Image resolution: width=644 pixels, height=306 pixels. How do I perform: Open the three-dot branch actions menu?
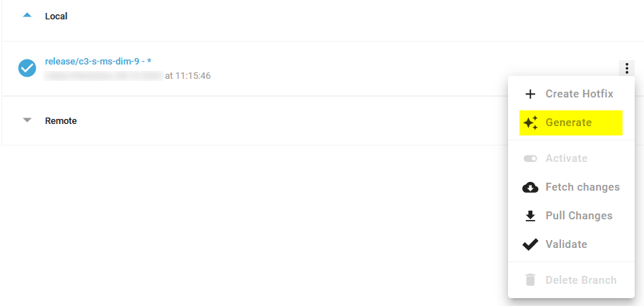(x=627, y=68)
